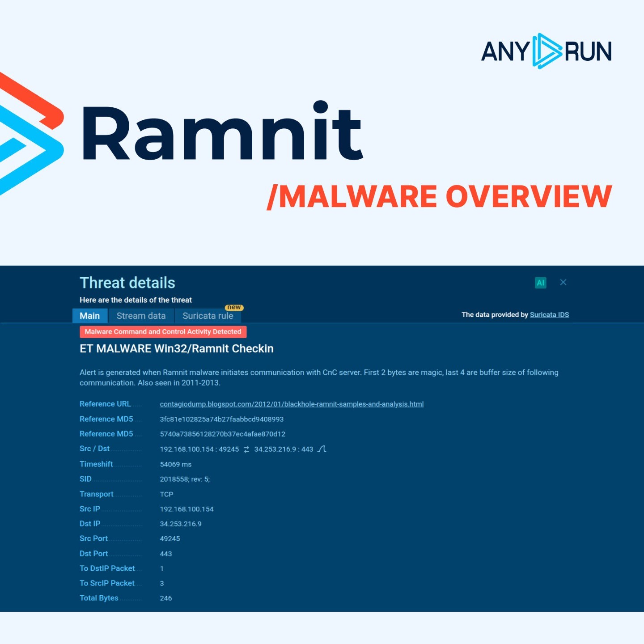Click the MD5 value 5740a73856128270b37ec4afae870d12
Screen dimensions: 644x644
click(x=223, y=434)
